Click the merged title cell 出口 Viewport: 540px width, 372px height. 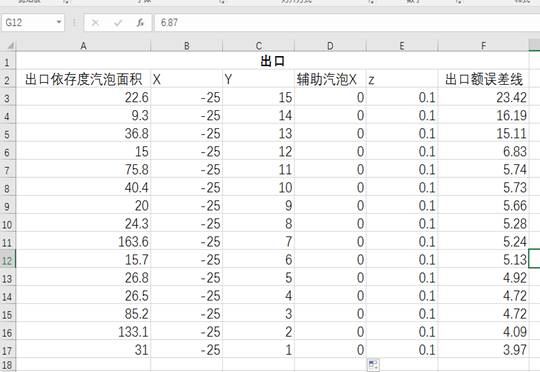tap(272, 61)
